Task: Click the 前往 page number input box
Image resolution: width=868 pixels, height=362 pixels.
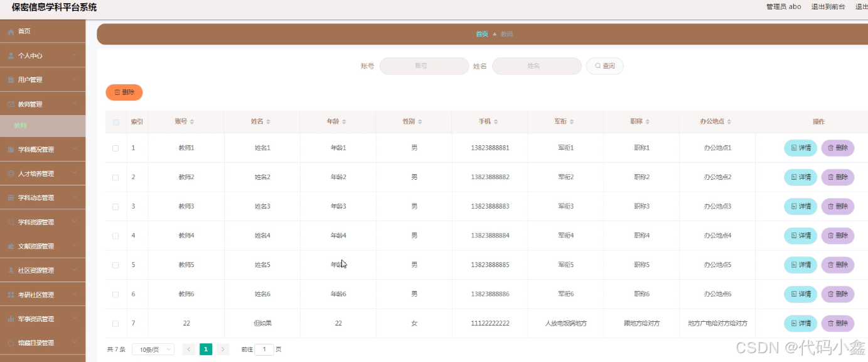Action: [x=264, y=349]
